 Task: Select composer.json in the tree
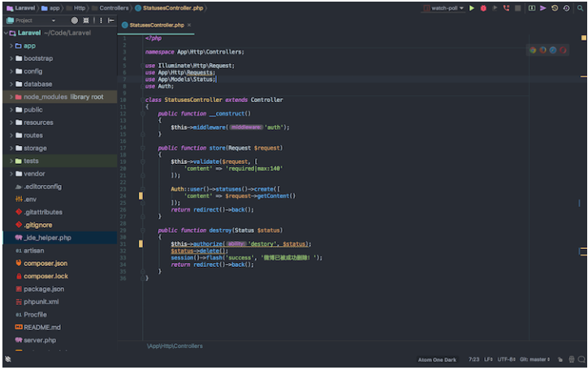tap(60, 263)
